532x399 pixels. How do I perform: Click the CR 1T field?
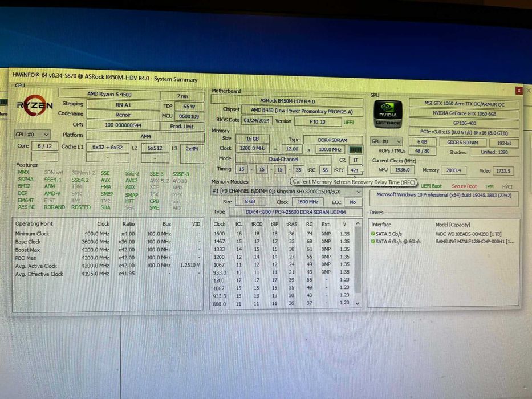click(x=355, y=160)
